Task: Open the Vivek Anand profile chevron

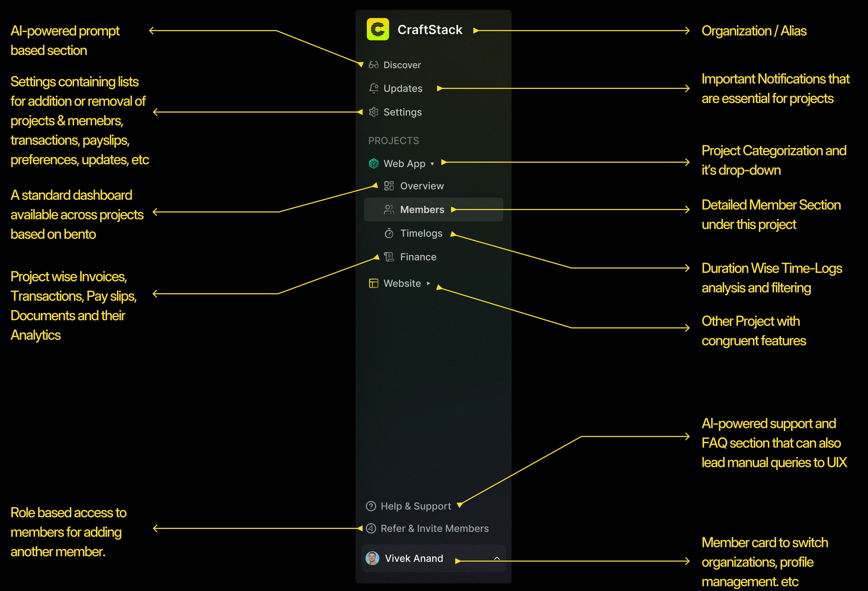Action: pos(497,558)
